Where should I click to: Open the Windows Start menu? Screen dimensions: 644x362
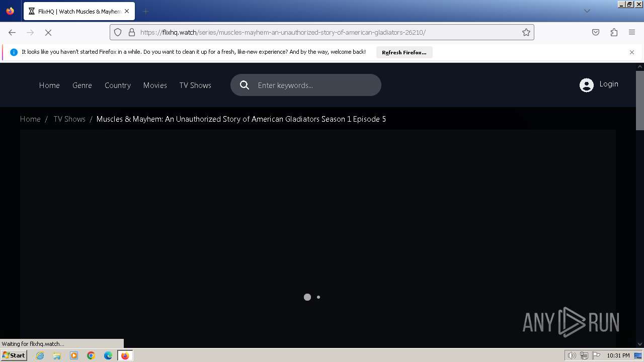coord(14,355)
